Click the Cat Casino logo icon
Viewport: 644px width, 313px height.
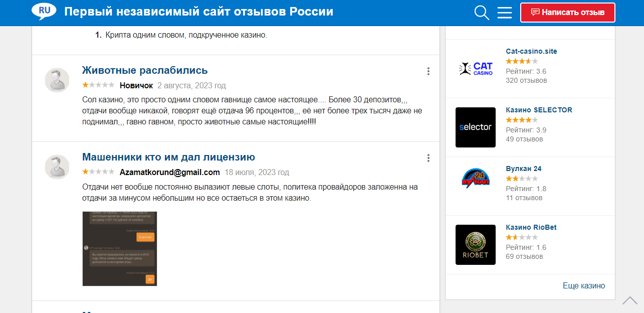click(476, 69)
